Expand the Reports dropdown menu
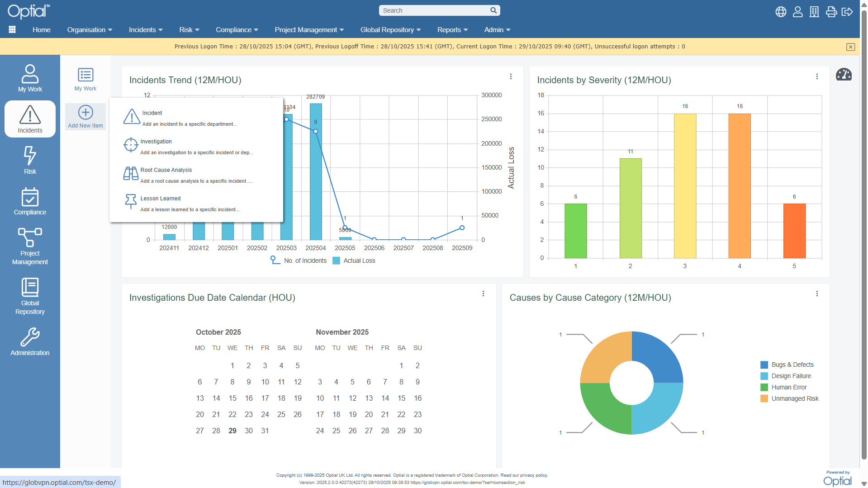 coord(452,29)
